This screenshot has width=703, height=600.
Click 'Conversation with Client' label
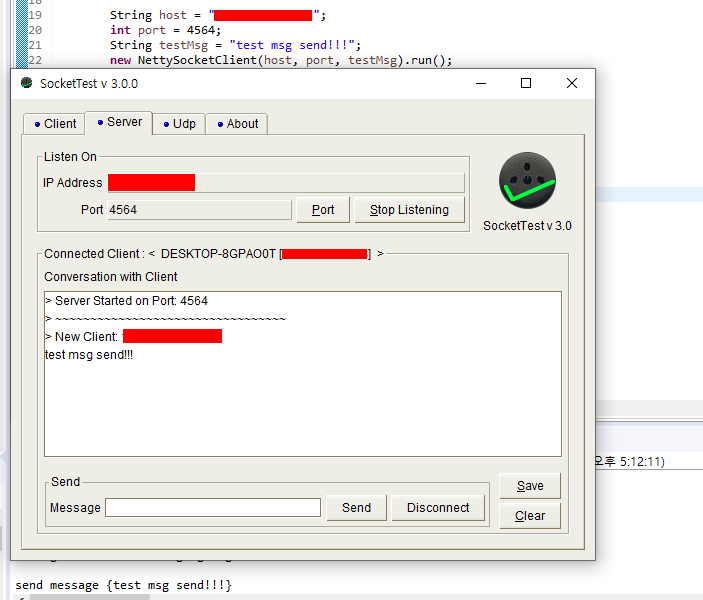click(111, 277)
